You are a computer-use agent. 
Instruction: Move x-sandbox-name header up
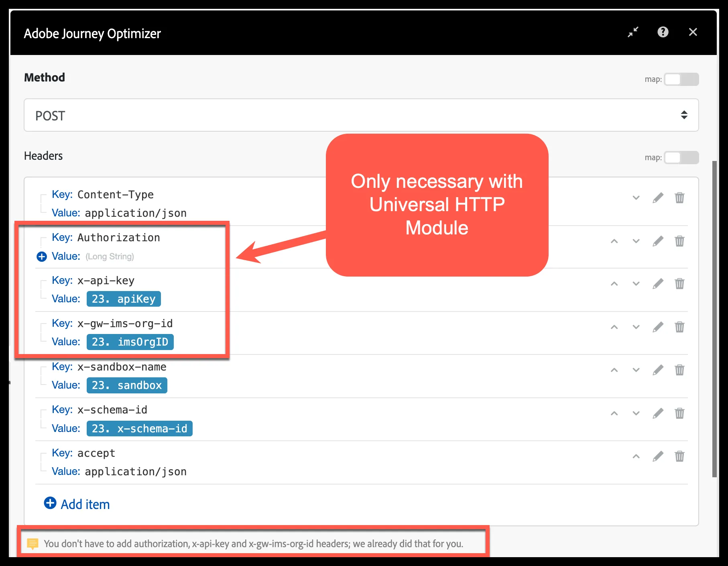(614, 370)
